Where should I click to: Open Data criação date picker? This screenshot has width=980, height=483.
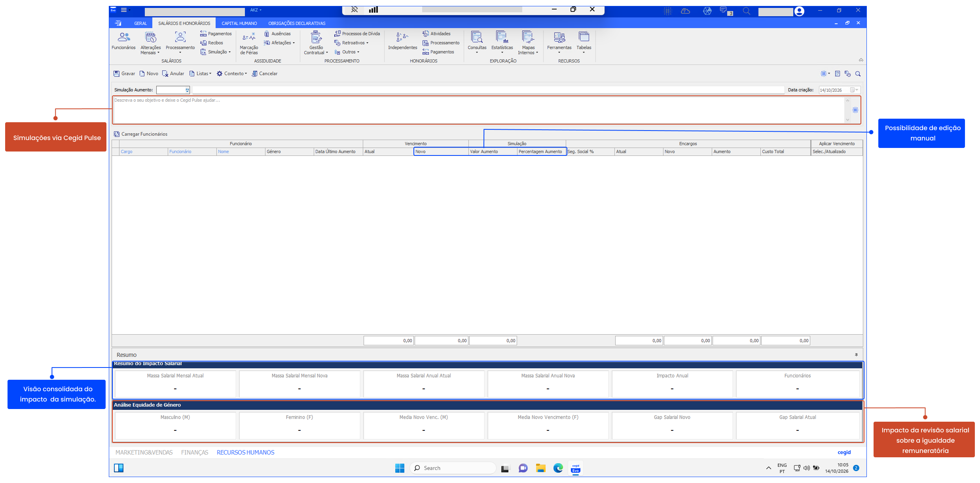point(854,90)
